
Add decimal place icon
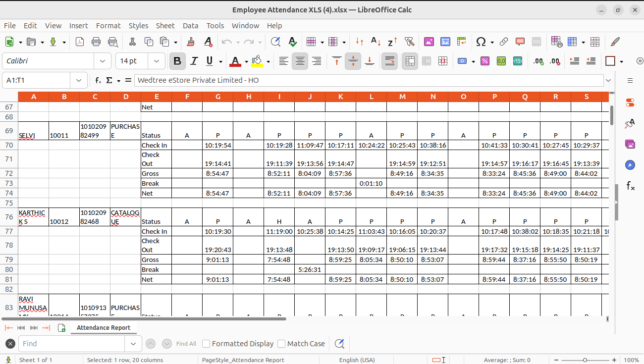(x=538, y=61)
